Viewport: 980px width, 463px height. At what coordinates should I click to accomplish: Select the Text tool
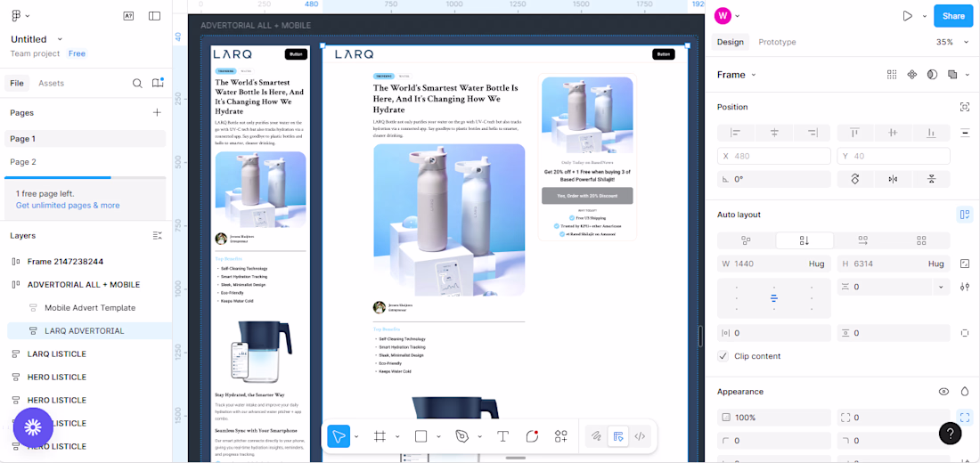coord(502,436)
